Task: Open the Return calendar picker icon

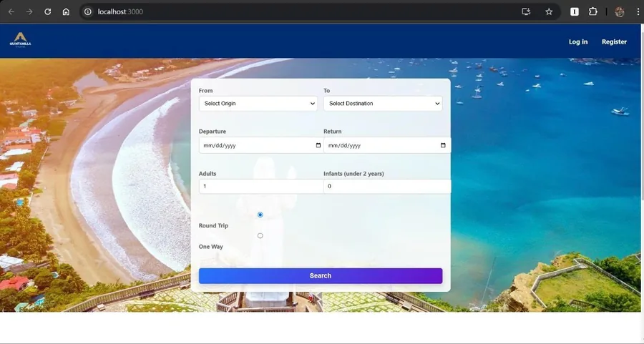Action: point(443,145)
